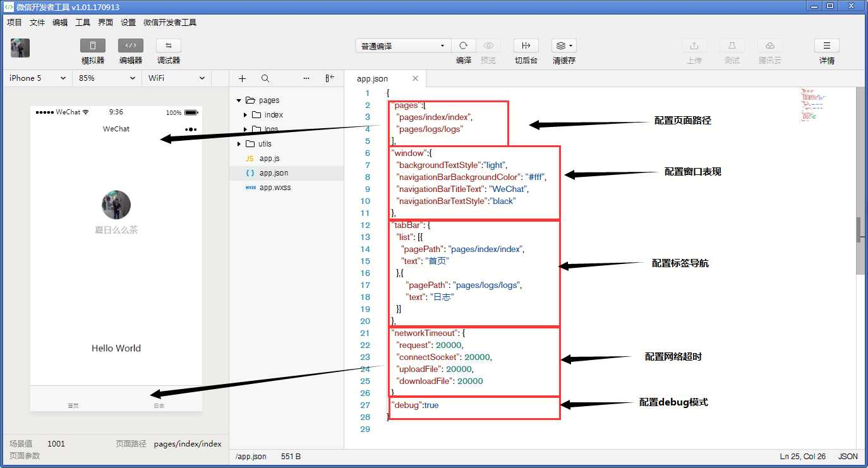Click the collapse file tree panel icon

coord(330,78)
